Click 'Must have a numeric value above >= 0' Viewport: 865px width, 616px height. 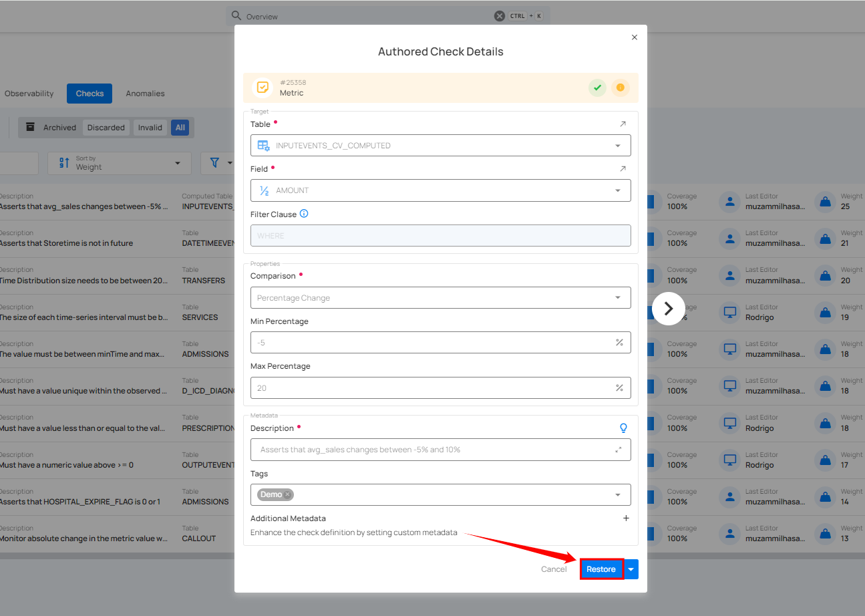(x=66, y=465)
